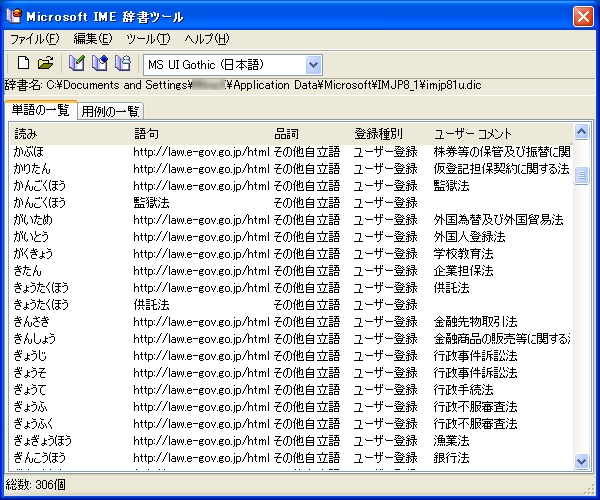Click the 学校教育法 comment
Viewport: 600px width, 500px height.
[x=463, y=254]
